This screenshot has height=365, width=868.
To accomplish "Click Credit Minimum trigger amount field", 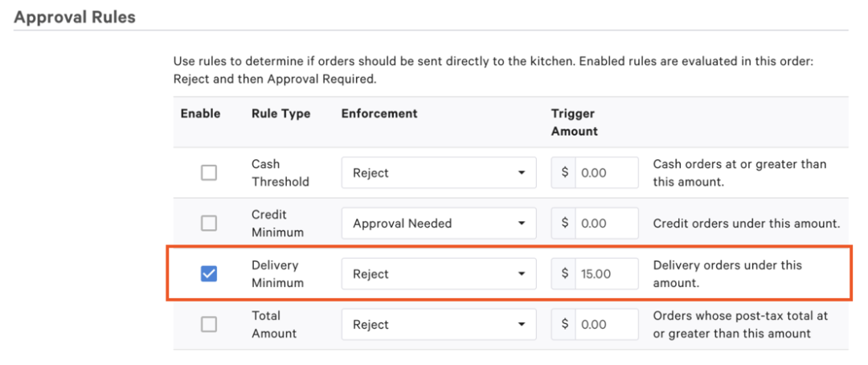I will [607, 224].
